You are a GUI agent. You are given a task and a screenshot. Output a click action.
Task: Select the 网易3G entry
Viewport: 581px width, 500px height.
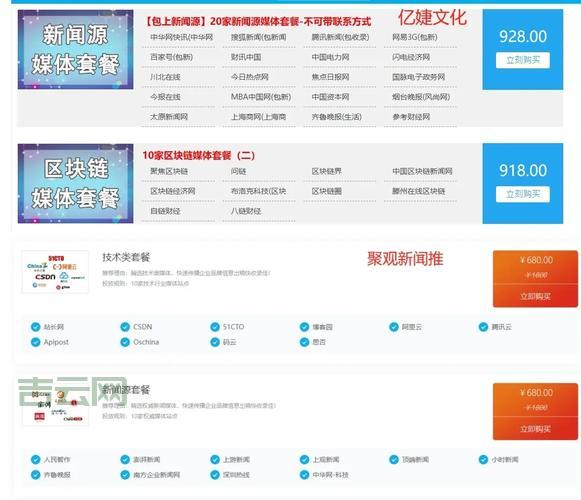tap(415, 37)
